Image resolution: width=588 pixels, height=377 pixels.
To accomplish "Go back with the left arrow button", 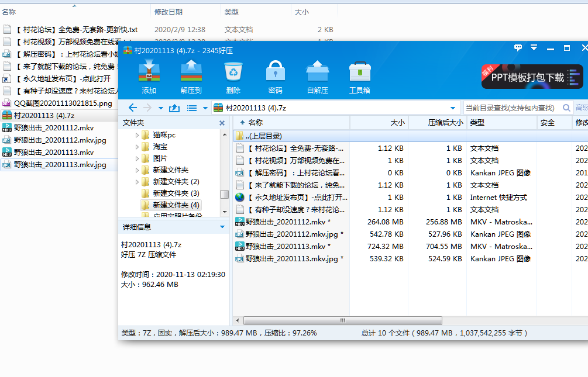I will tap(133, 108).
